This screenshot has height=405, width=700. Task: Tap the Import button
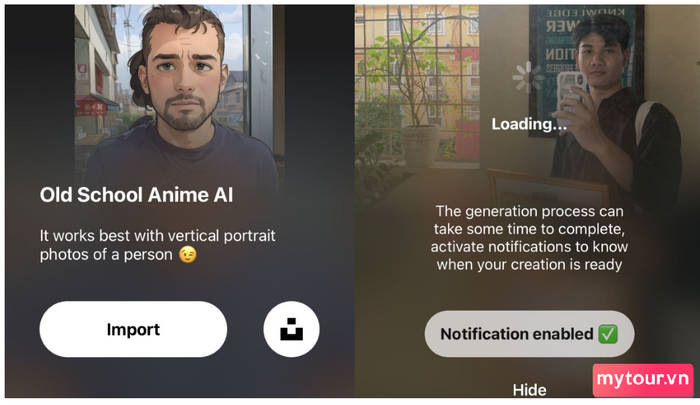(133, 329)
